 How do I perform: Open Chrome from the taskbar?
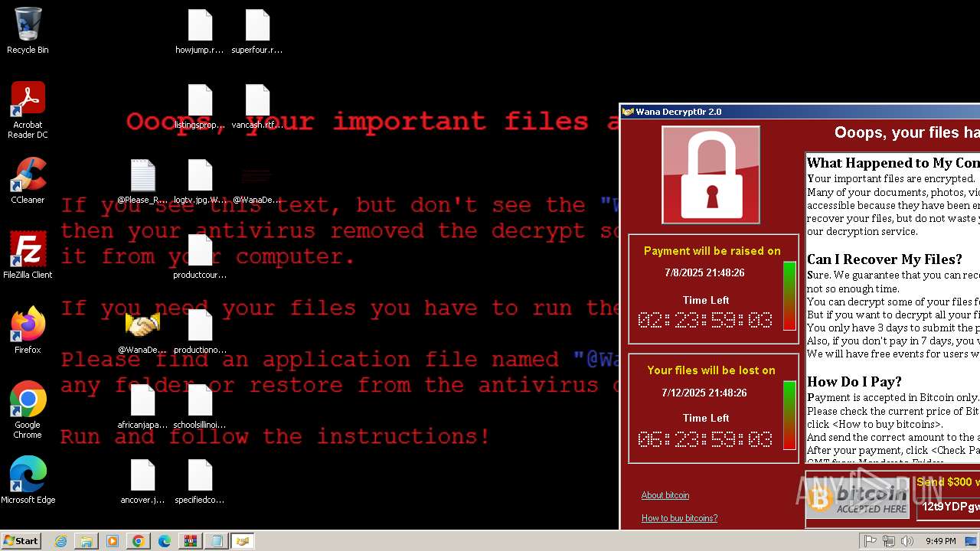[139, 541]
